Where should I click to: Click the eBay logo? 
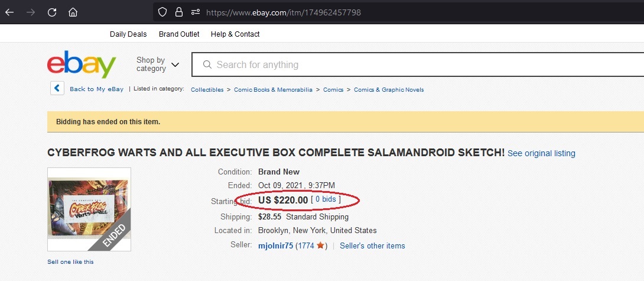82,64
